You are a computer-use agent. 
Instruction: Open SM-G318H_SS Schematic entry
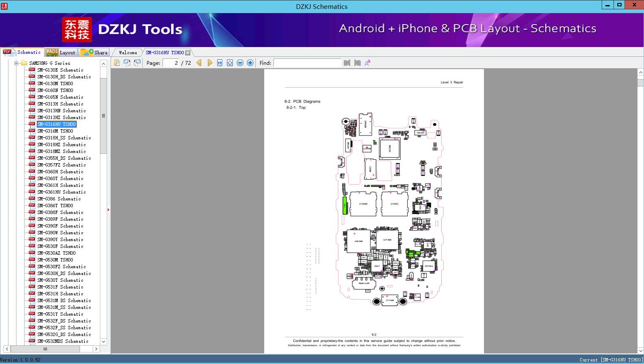pyautogui.click(x=64, y=138)
